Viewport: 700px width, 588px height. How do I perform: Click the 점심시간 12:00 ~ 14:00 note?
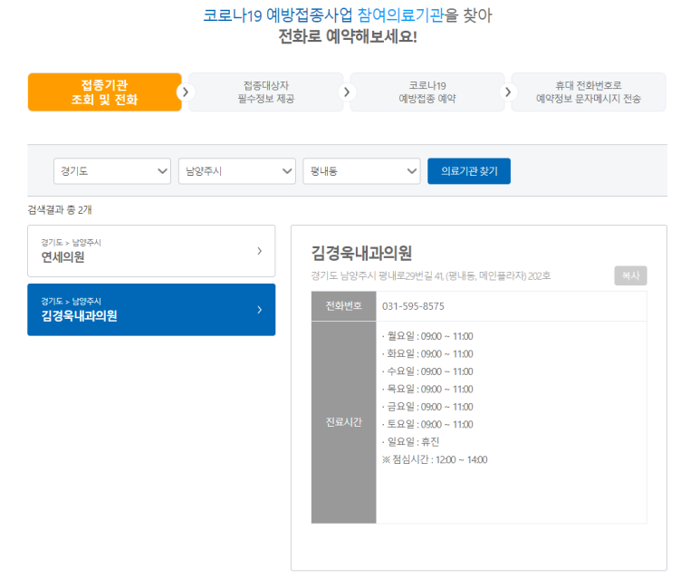(x=435, y=459)
